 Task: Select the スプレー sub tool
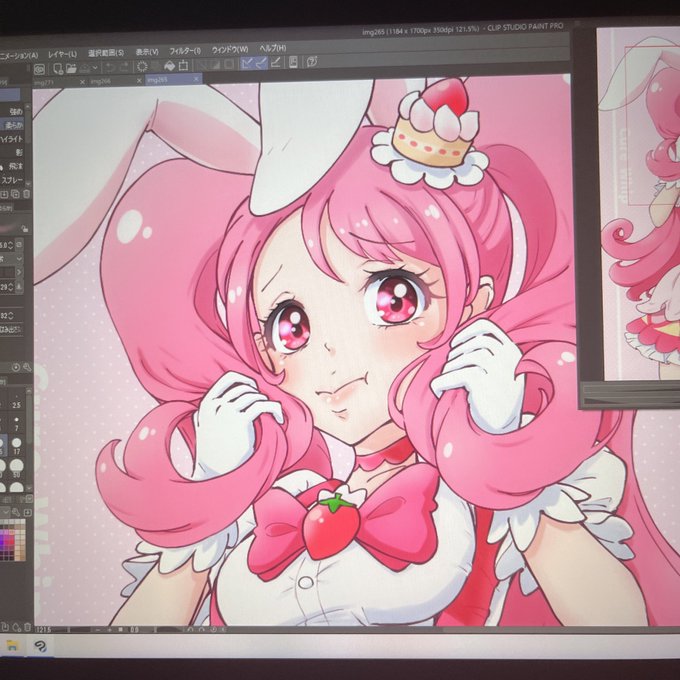point(12,180)
